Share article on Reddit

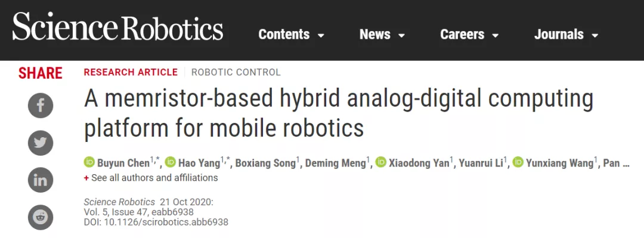click(x=41, y=217)
